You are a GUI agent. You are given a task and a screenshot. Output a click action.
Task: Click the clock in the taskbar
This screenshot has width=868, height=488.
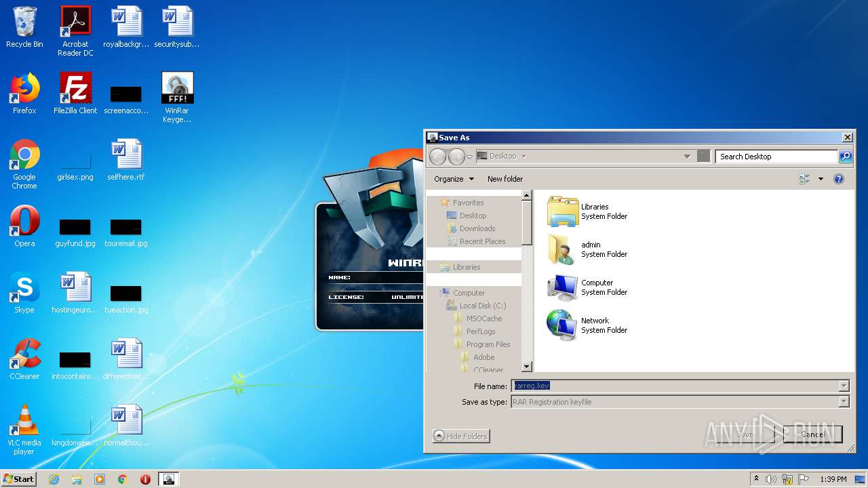click(833, 479)
